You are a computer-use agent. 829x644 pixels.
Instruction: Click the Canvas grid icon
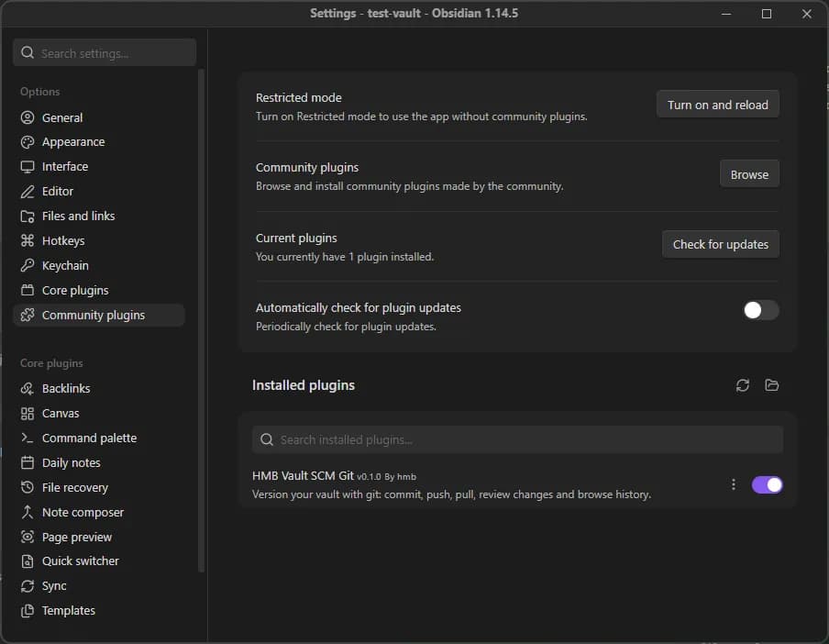pos(28,414)
